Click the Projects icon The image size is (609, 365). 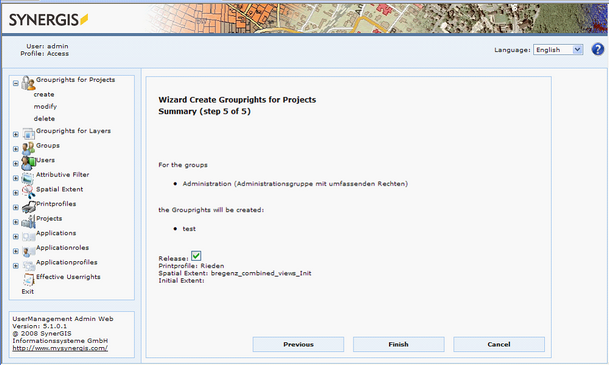click(28, 222)
